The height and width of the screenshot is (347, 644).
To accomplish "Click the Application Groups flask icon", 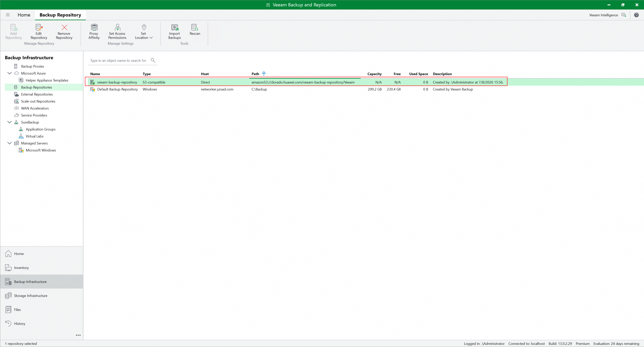I will click(21, 129).
